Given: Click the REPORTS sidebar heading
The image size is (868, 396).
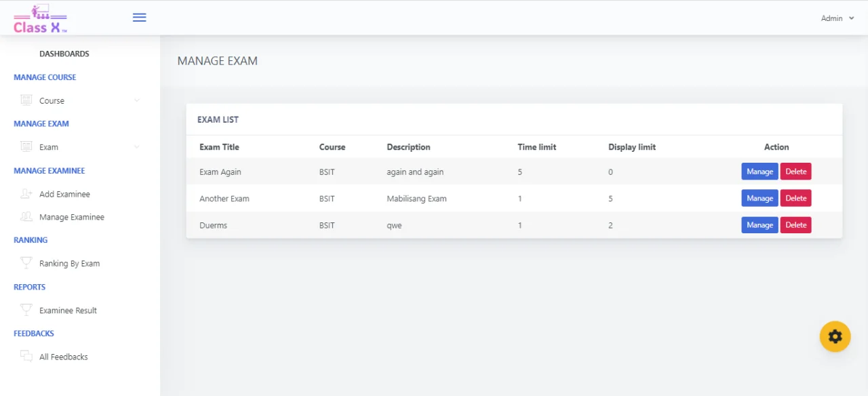Looking at the screenshot, I should (x=29, y=287).
